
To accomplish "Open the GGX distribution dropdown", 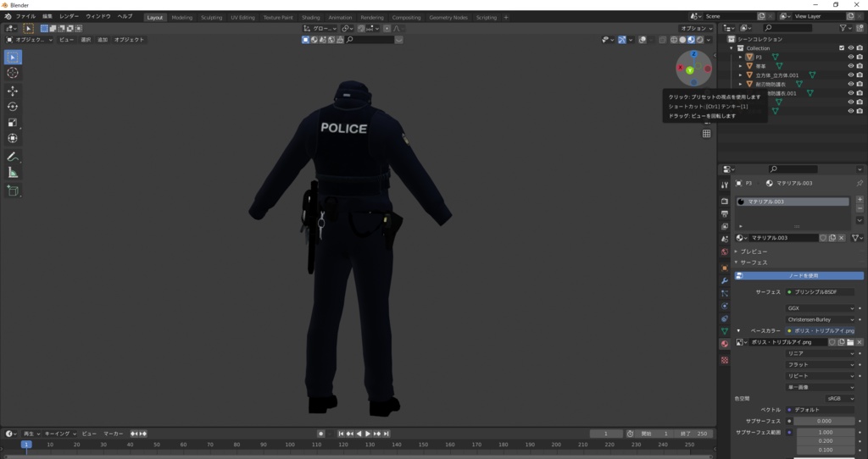I will 821,308.
